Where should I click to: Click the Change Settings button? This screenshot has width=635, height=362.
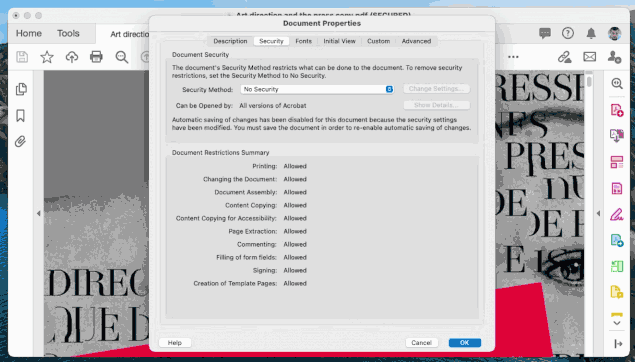pos(436,89)
